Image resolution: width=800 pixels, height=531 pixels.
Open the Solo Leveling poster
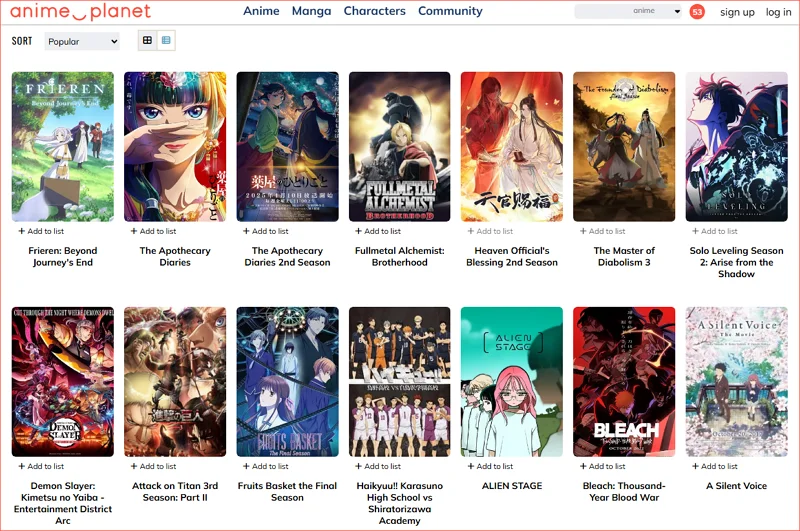(736, 146)
